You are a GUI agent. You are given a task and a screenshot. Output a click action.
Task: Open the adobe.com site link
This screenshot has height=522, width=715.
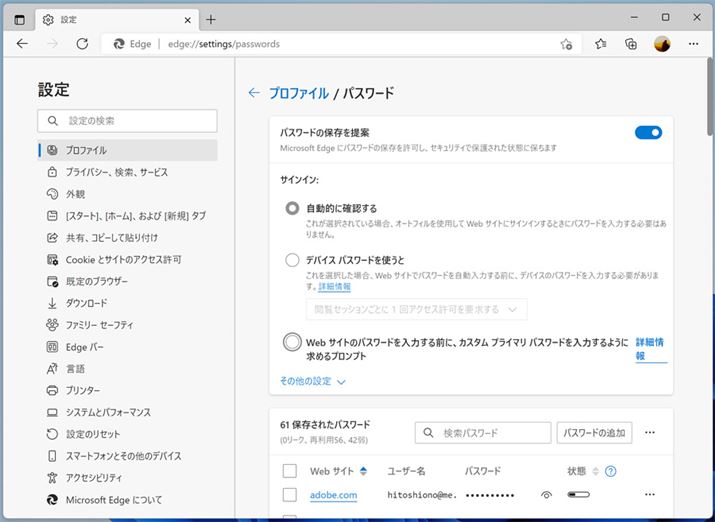click(333, 495)
